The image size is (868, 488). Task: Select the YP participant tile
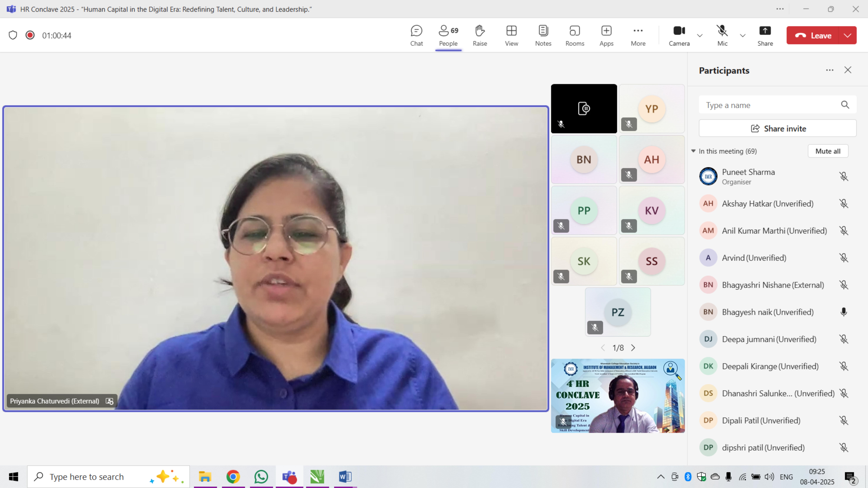[x=652, y=109]
